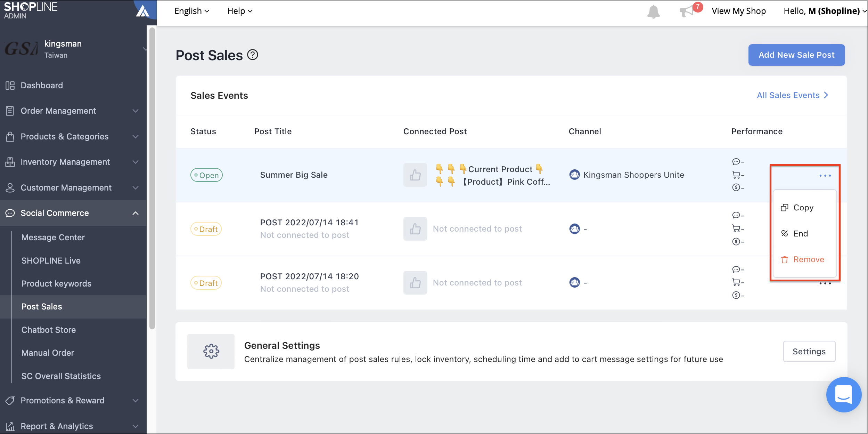Click the Inventory Management boxes icon
The height and width of the screenshot is (434, 868).
(10, 162)
